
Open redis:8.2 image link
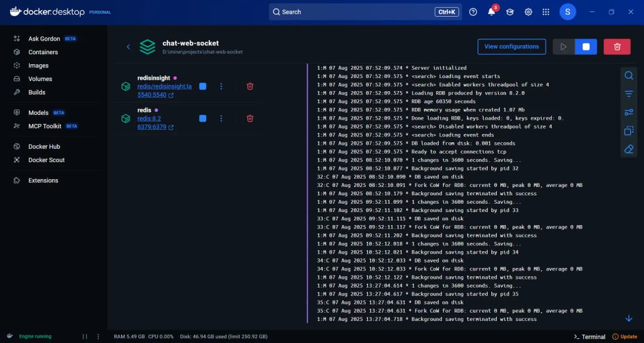pyautogui.click(x=149, y=119)
